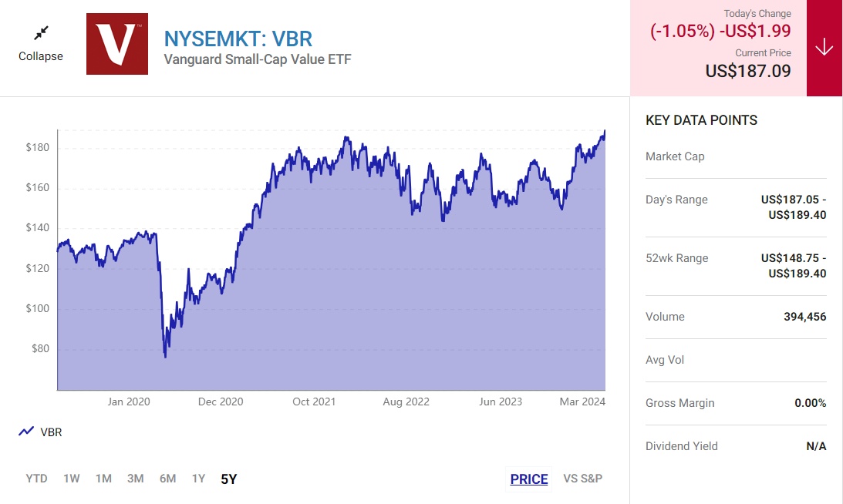843x504 pixels.
Task: Click the Vanguard logo image
Action: pyautogui.click(x=116, y=44)
